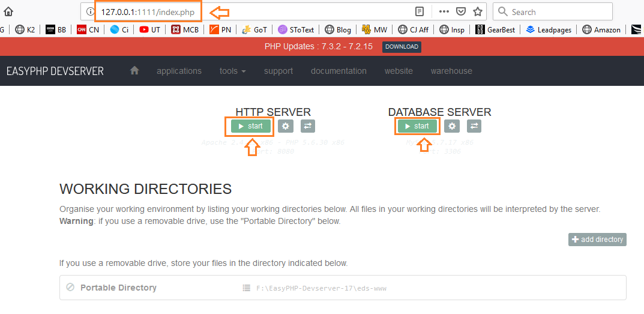Viewport: 644px width, 314px height.
Task: Open the Leadpages bookmark
Action: tap(549, 29)
